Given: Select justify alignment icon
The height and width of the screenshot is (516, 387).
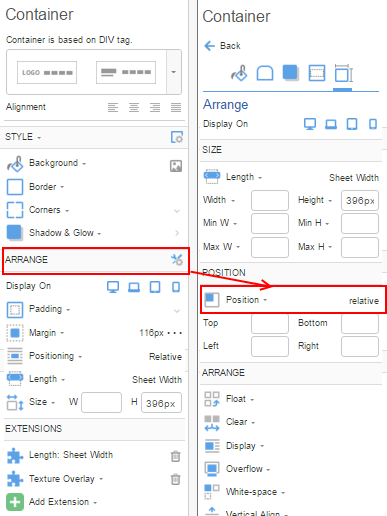Looking at the screenshot, I should tap(176, 107).
